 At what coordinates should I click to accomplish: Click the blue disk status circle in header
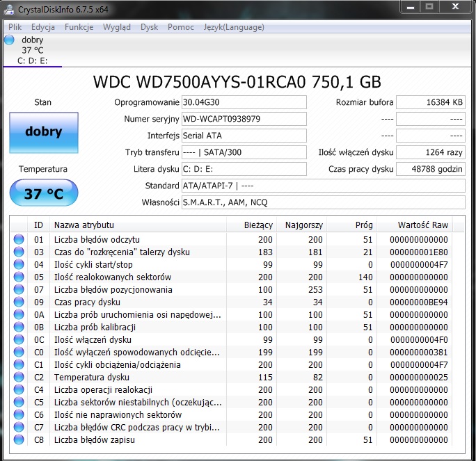[10, 40]
